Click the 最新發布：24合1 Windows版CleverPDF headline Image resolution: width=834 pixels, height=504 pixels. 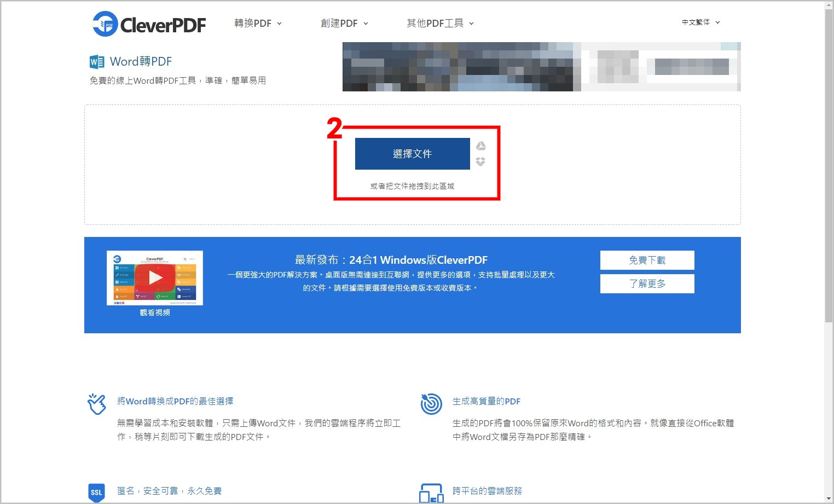(391, 260)
